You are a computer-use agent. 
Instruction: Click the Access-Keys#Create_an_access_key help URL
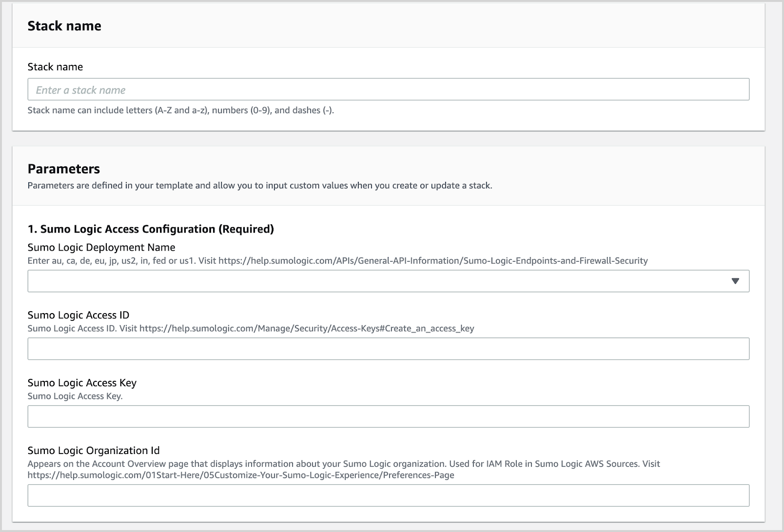[x=307, y=329]
